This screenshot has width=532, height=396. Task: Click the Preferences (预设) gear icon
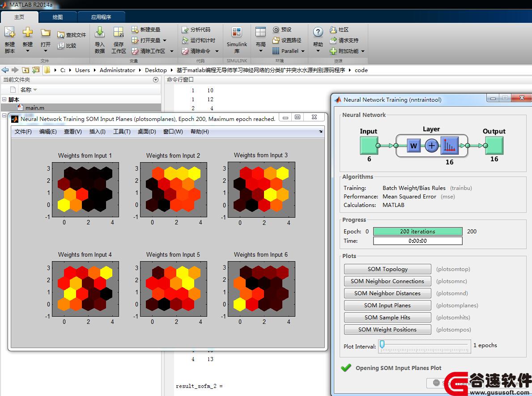click(x=276, y=30)
